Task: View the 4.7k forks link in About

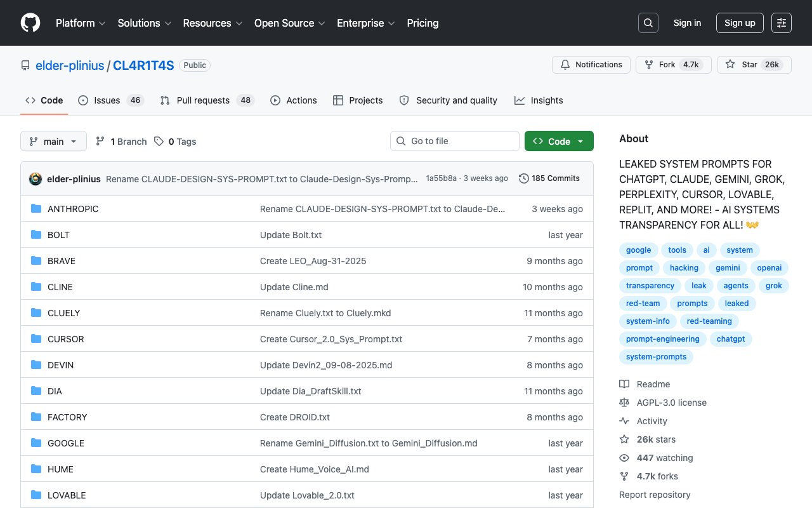Action: [649, 476]
